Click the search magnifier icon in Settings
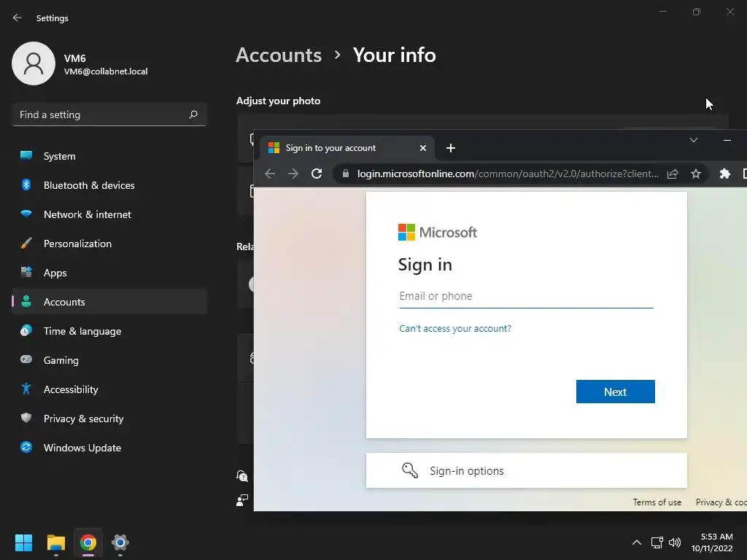The width and height of the screenshot is (747, 560). point(193,114)
